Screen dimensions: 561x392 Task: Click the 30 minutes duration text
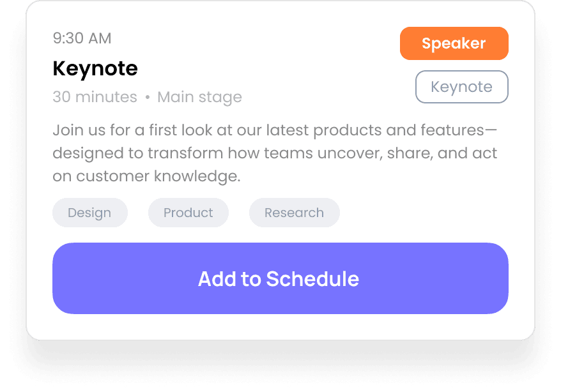click(95, 97)
